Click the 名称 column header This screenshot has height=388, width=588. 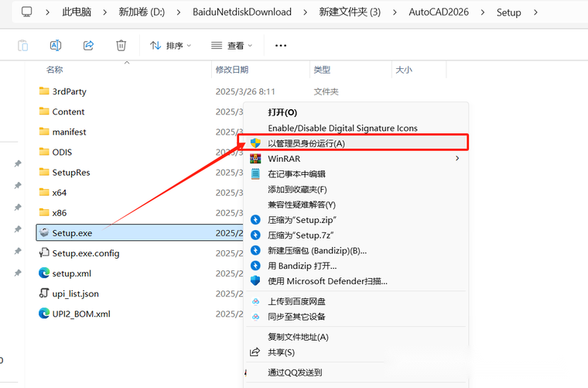(54, 70)
